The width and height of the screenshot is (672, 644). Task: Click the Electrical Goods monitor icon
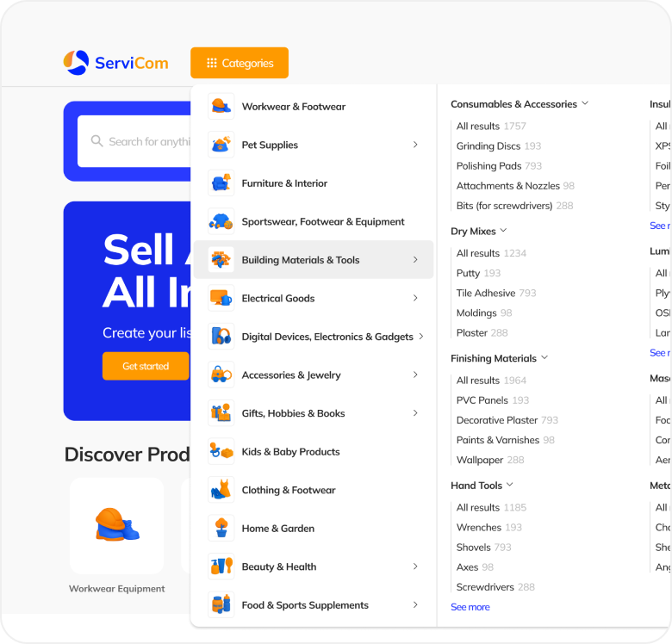coord(221,298)
